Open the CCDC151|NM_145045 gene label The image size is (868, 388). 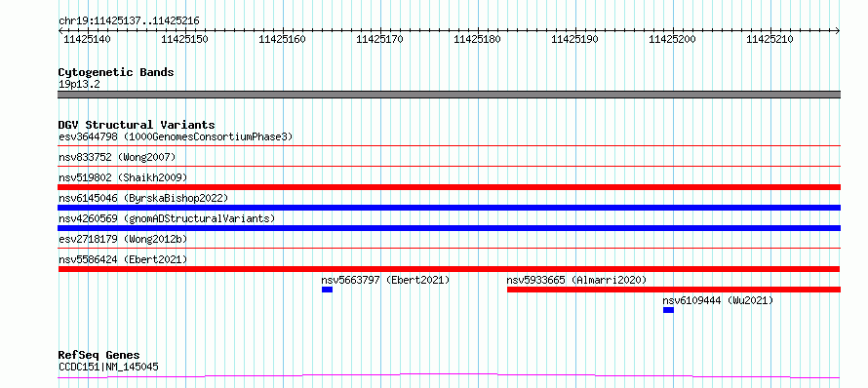108,367
